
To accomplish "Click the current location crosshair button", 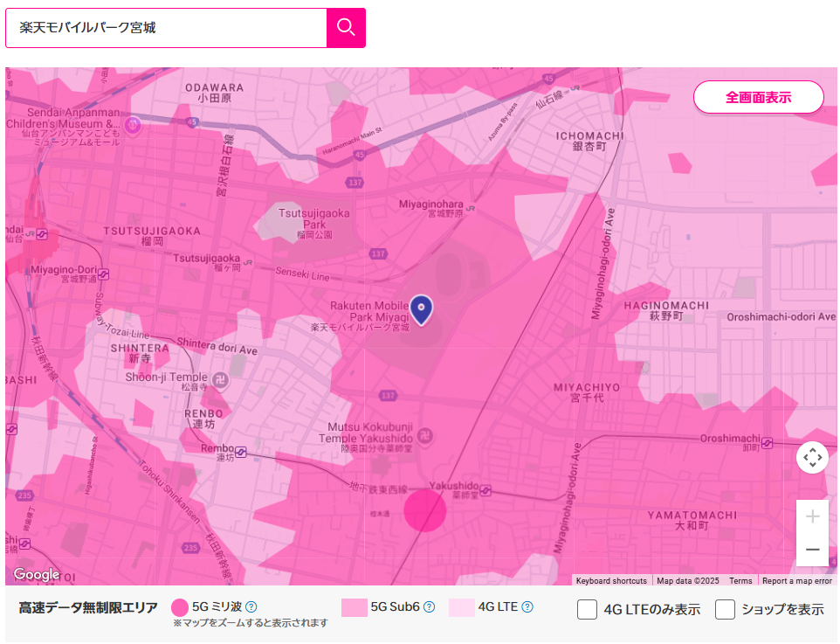I will tap(812, 457).
